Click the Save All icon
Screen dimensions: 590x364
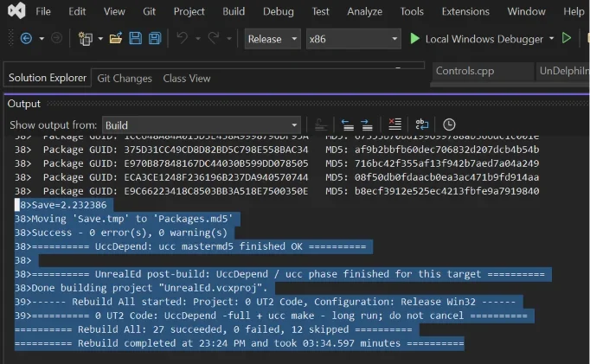coord(155,38)
